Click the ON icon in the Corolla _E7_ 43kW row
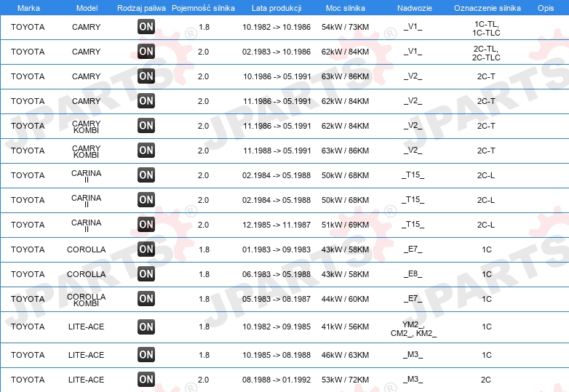Screen dimensions: 569x392 click(x=146, y=249)
